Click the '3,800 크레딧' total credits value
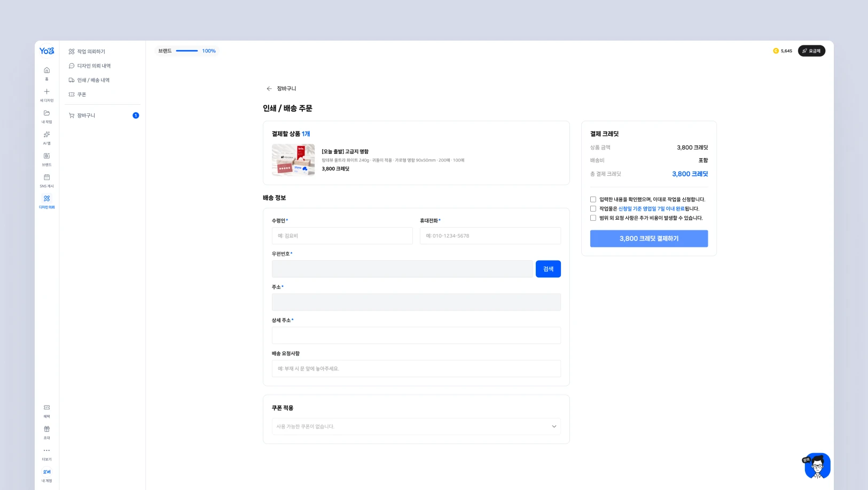868x490 pixels. 690,174
